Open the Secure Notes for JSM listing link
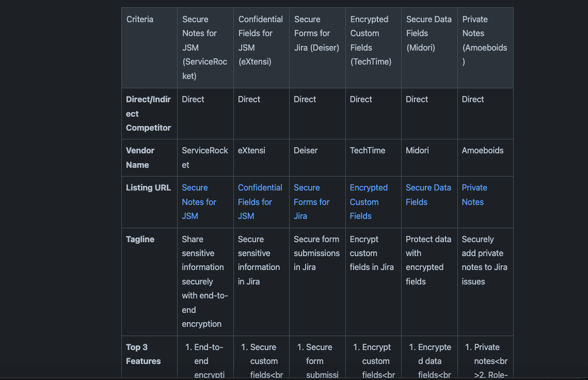Image resolution: width=588 pixels, height=380 pixels. click(x=199, y=202)
